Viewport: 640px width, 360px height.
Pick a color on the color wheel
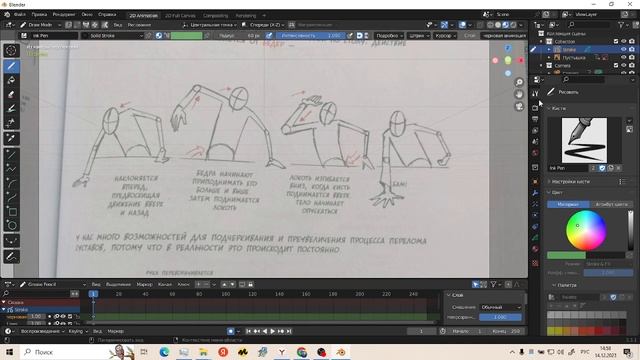pos(586,230)
